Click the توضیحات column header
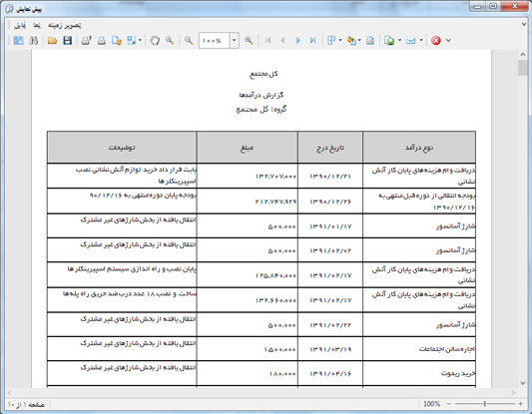532x414 pixels. 122,148
